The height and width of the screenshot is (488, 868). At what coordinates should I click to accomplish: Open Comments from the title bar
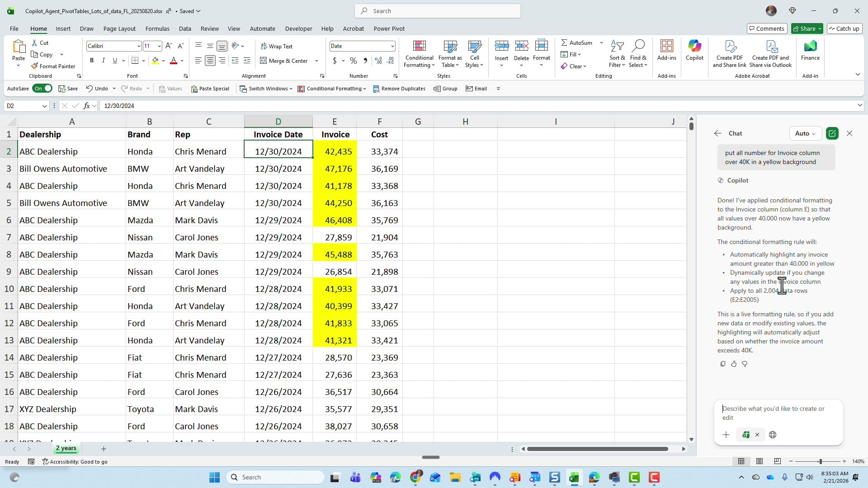[767, 28]
